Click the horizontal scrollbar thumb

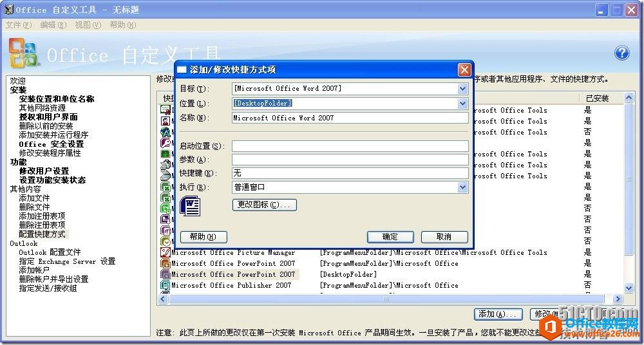(386, 299)
